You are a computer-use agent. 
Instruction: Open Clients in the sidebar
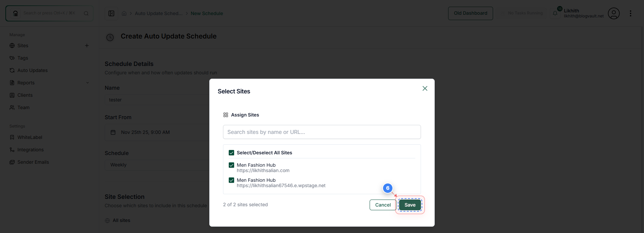[25, 95]
